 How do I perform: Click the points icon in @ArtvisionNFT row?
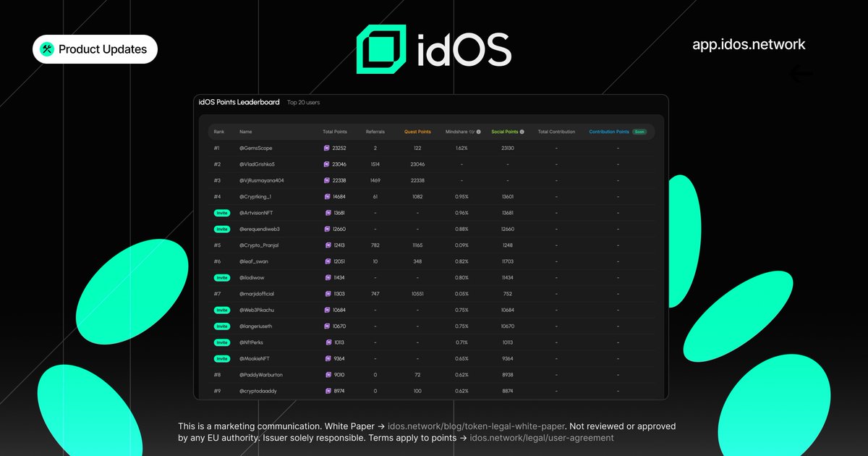tap(327, 213)
